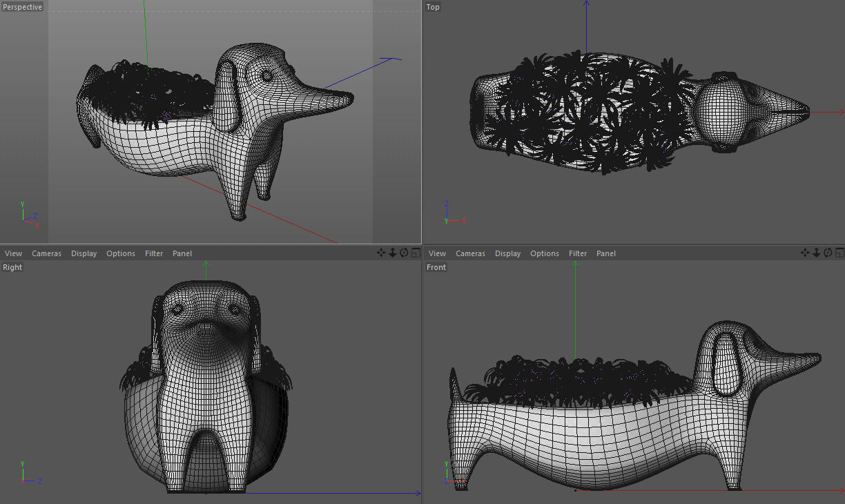The width and height of the screenshot is (845, 504).
Task: Click the Front viewport label
Action: pos(436,267)
